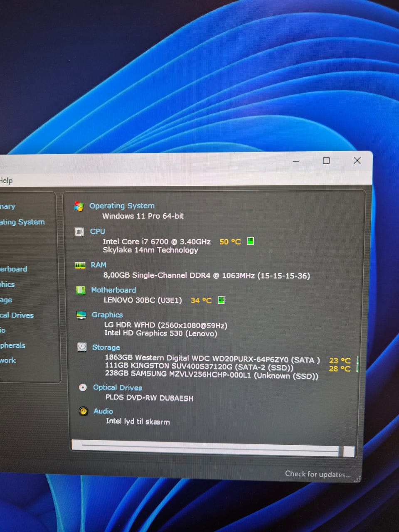Select Optical Drives in the sidebar
The width and height of the screenshot is (399, 532).
click(x=17, y=315)
